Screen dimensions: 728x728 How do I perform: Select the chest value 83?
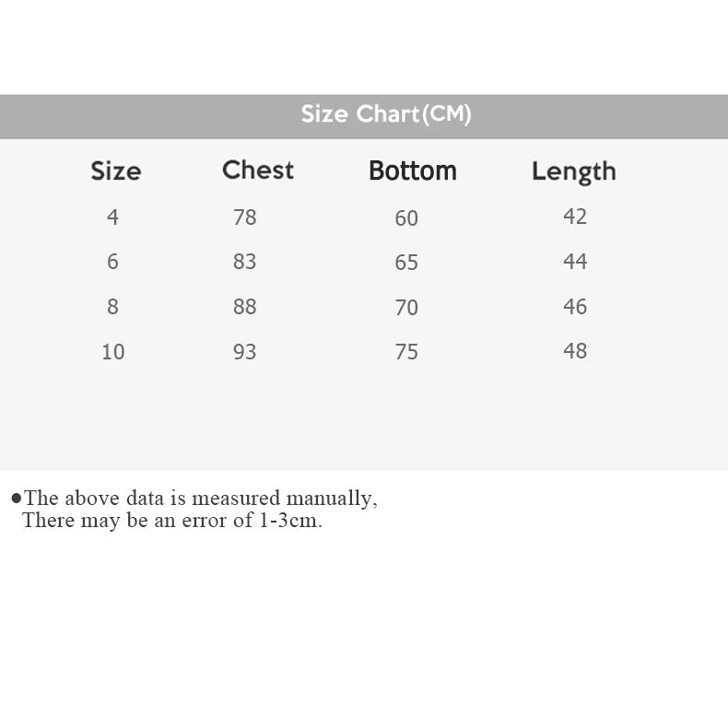tap(244, 262)
